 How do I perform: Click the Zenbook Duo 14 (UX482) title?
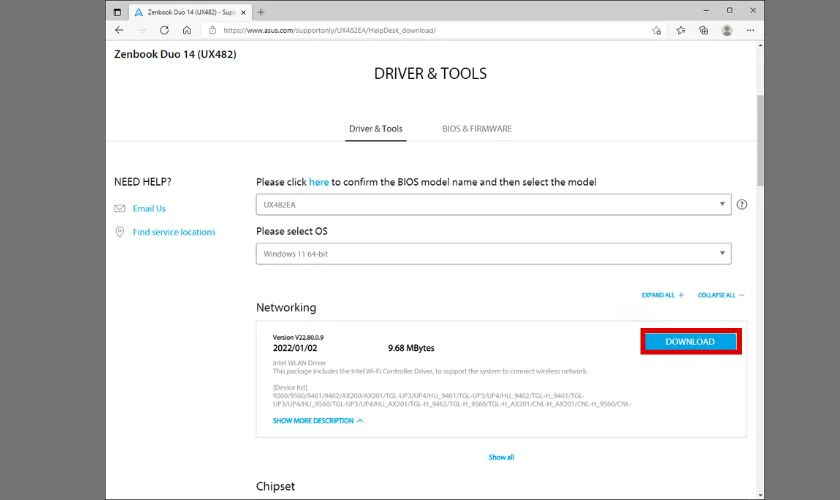[x=175, y=54]
